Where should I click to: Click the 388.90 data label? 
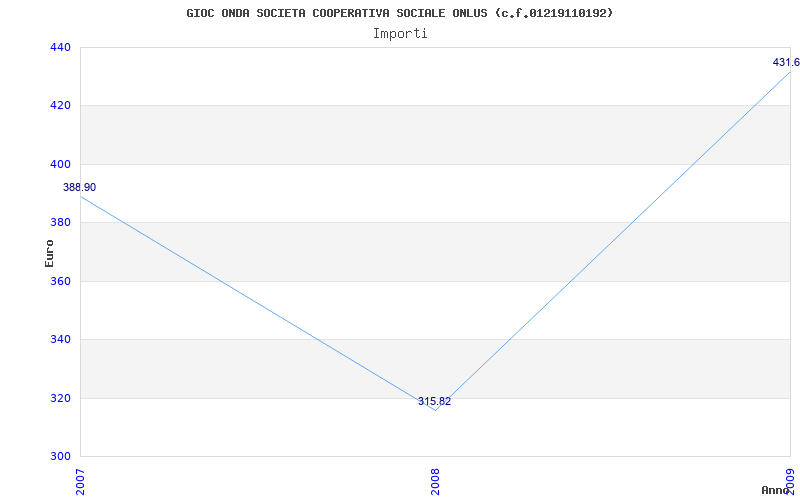coord(80,187)
